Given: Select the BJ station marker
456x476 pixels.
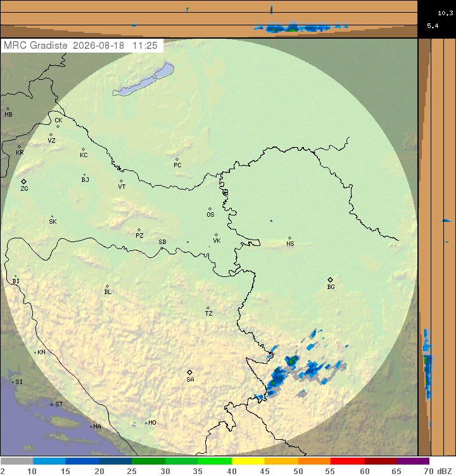Looking at the screenshot, I should coord(84,175).
